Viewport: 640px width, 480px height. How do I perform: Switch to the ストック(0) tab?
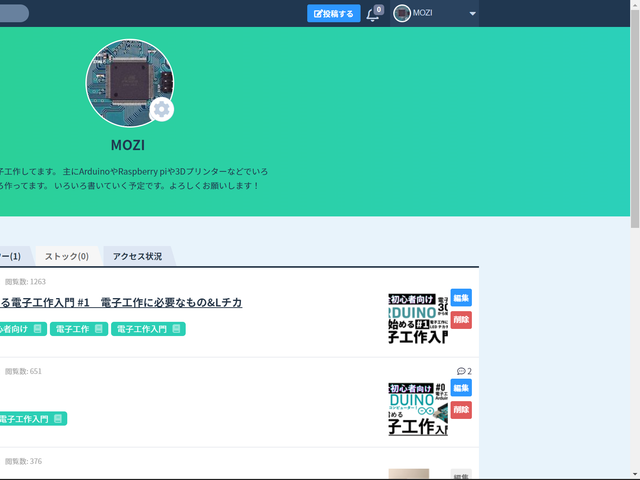[67, 256]
